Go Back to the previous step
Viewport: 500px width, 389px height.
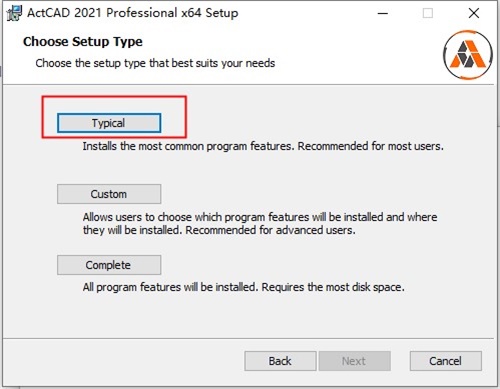tap(280, 361)
